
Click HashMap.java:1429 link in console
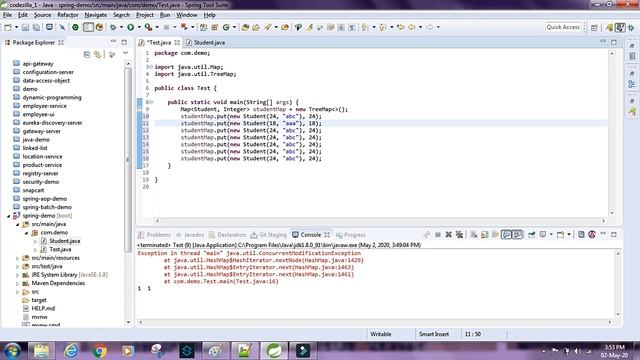[332, 260]
